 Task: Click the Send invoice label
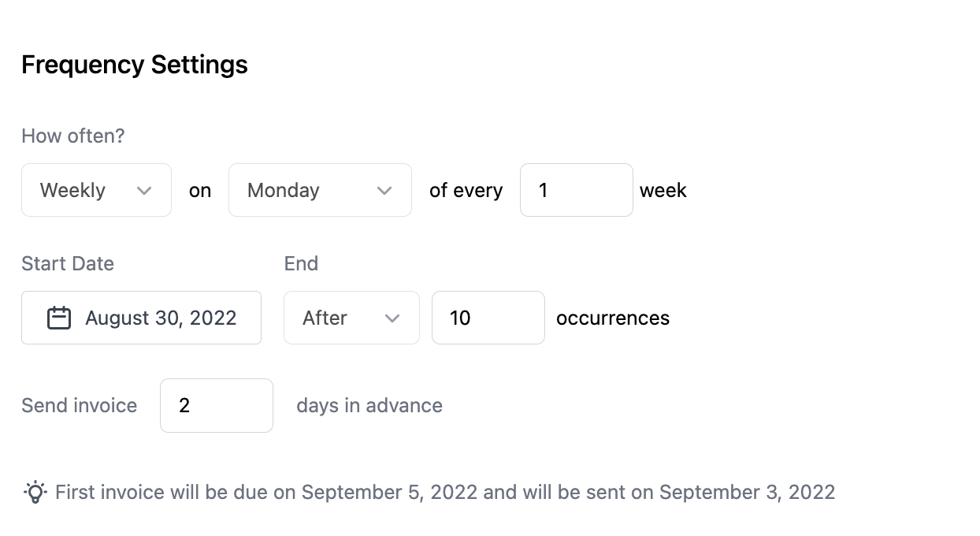[79, 405]
